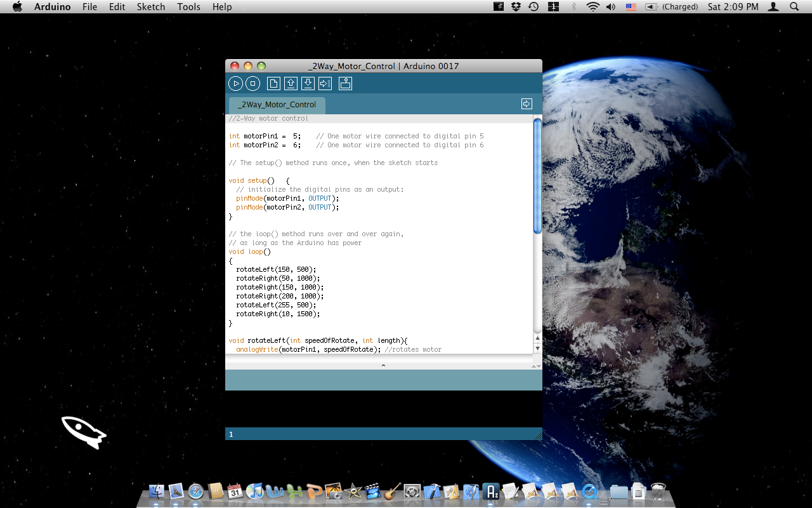The image size is (812, 508).
Task: Open tab menu arrow at right of tab bar
Action: click(527, 104)
